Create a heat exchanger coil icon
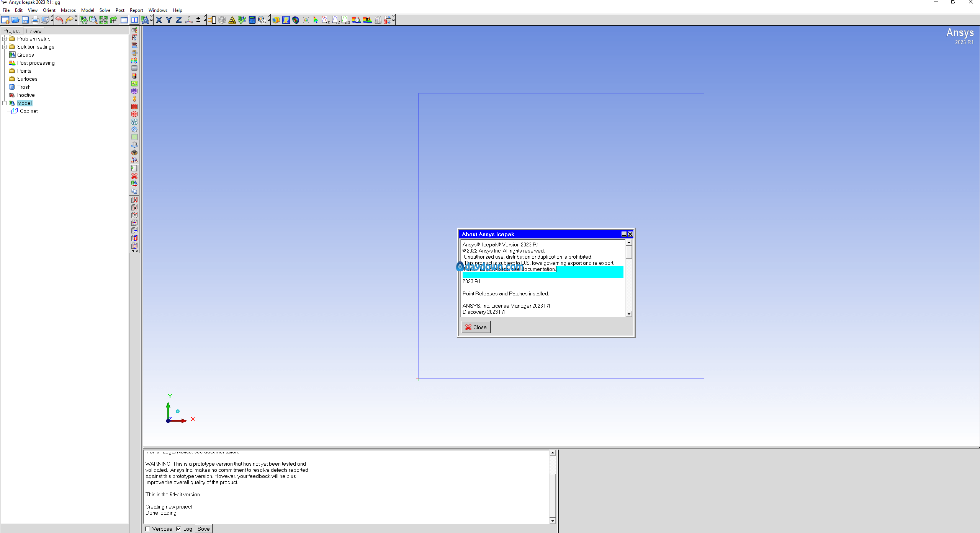The height and width of the screenshot is (533, 980). click(x=134, y=45)
